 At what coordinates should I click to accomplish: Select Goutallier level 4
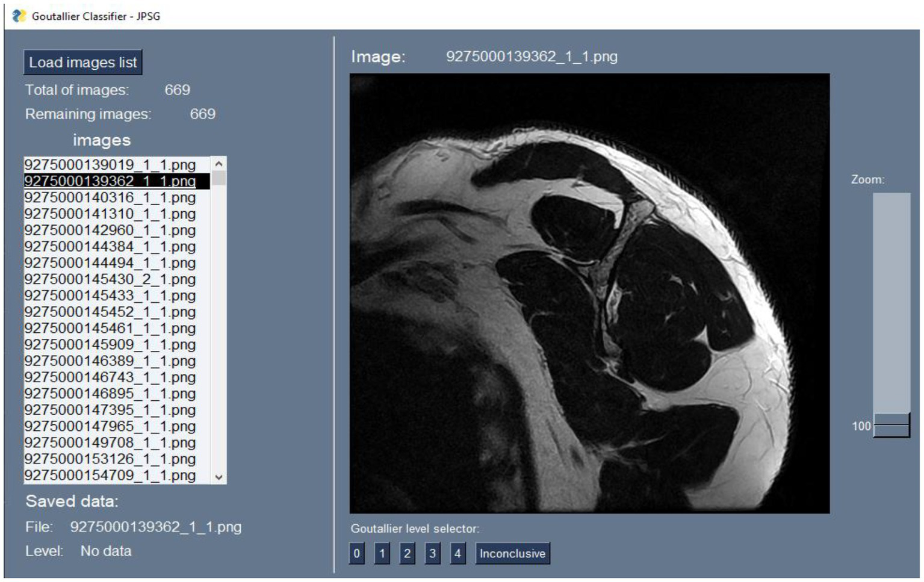(457, 554)
